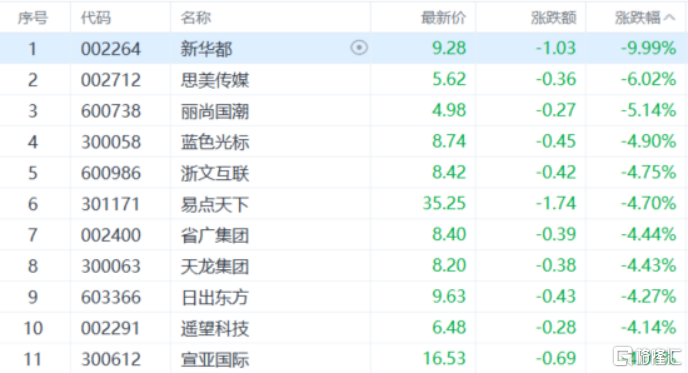Screen dimensions: 688x373
Task: Click percentage -4.70%
Action: (x=649, y=204)
